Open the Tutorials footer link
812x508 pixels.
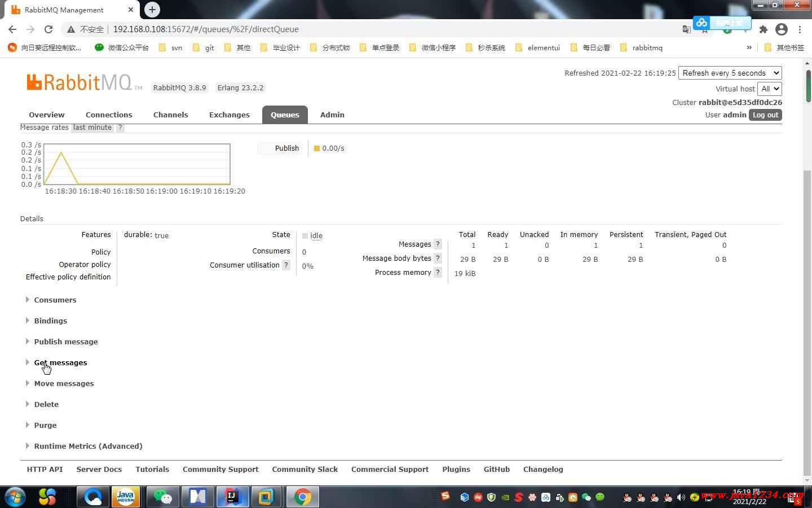152,469
